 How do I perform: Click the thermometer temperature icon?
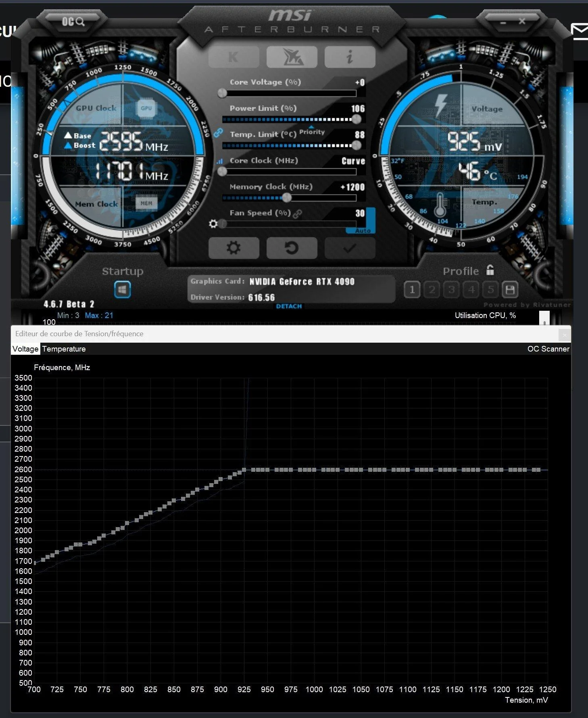(440, 204)
